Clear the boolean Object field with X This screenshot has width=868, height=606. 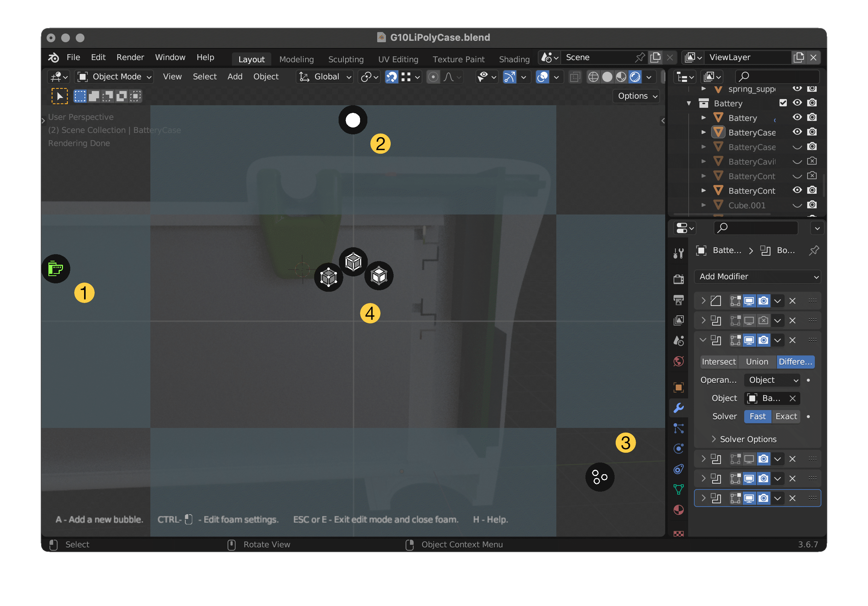[792, 398]
